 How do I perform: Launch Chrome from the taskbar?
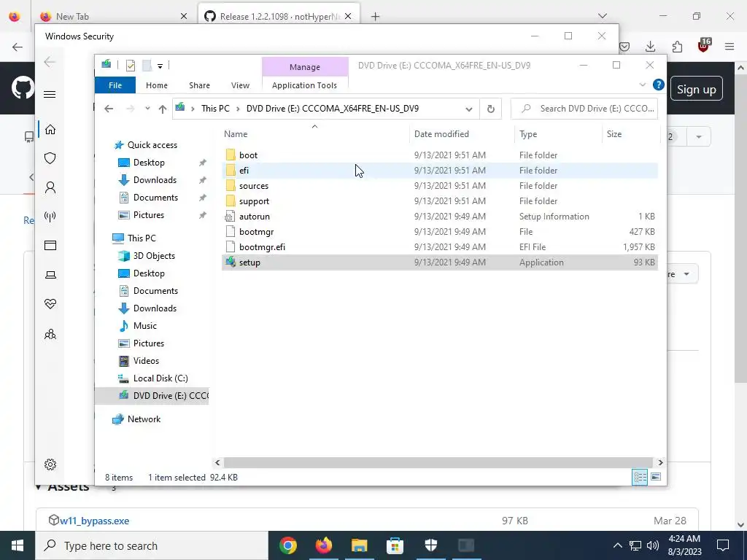coord(287,545)
